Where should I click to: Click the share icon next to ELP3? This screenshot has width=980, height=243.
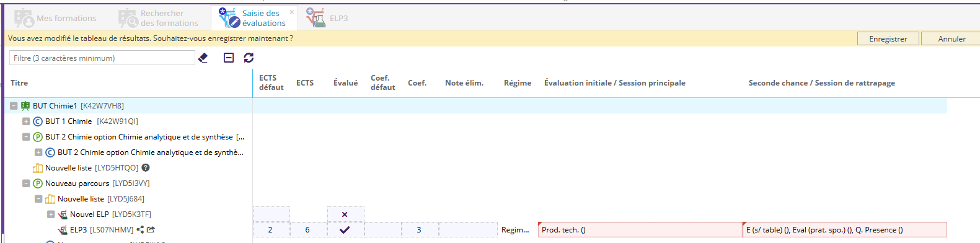point(140,229)
